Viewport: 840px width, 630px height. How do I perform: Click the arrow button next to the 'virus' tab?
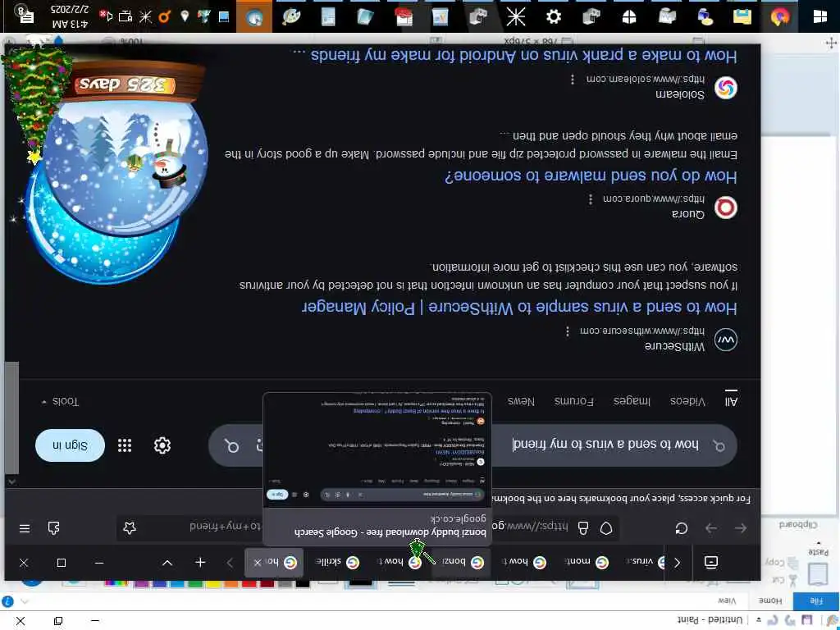[x=677, y=563]
